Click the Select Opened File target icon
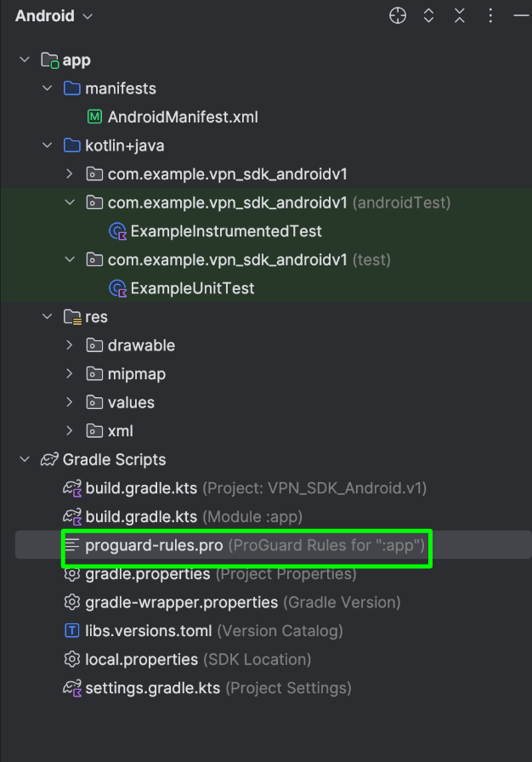The image size is (532, 762). (397, 15)
